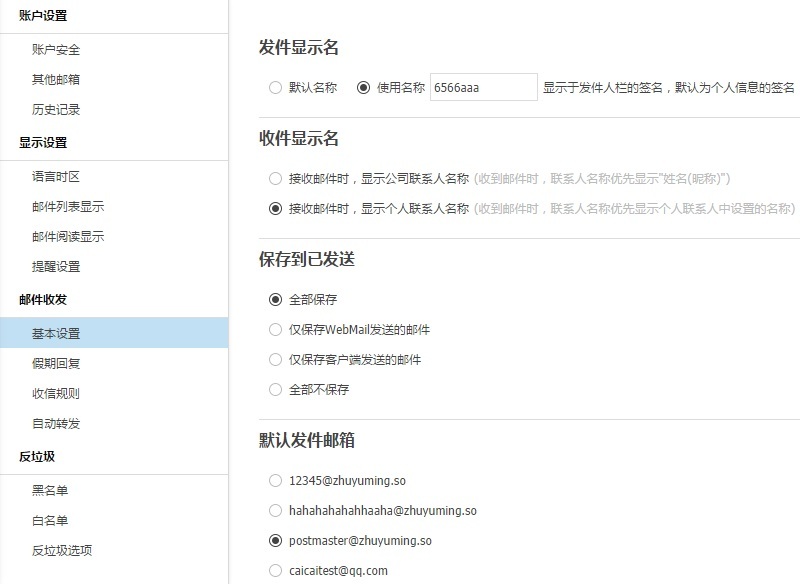Open 账户安全 in the sidebar

pyautogui.click(x=56, y=50)
